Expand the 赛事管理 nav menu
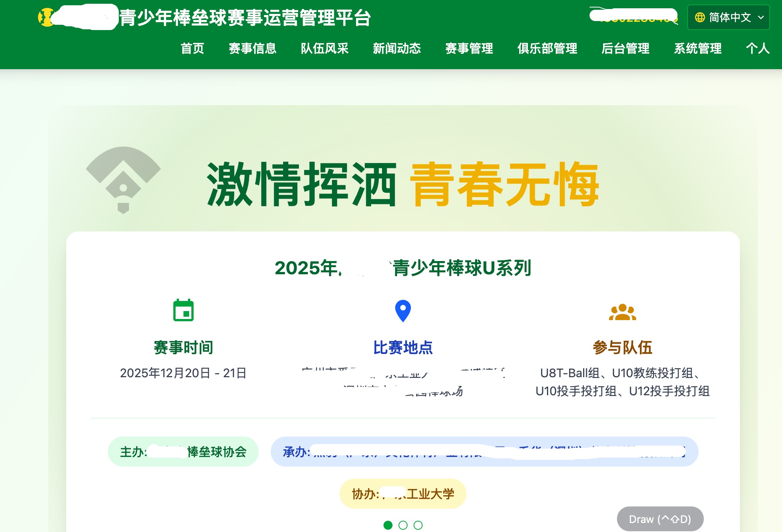The height and width of the screenshot is (532, 782). (x=469, y=48)
